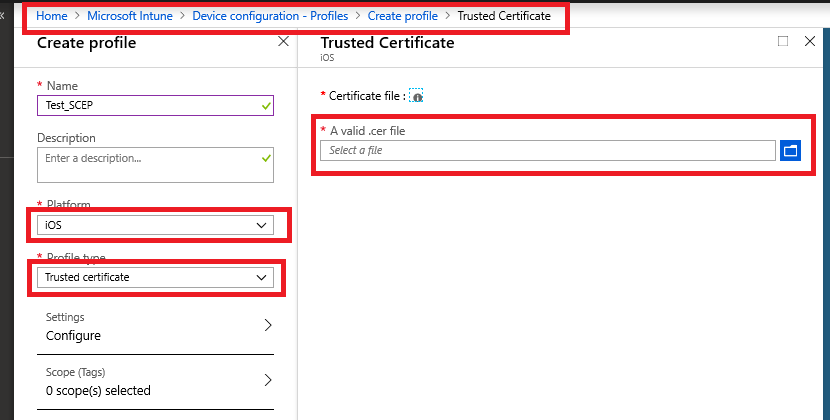
Task: Click the Select a file input
Action: pyautogui.click(x=548, y=150)
